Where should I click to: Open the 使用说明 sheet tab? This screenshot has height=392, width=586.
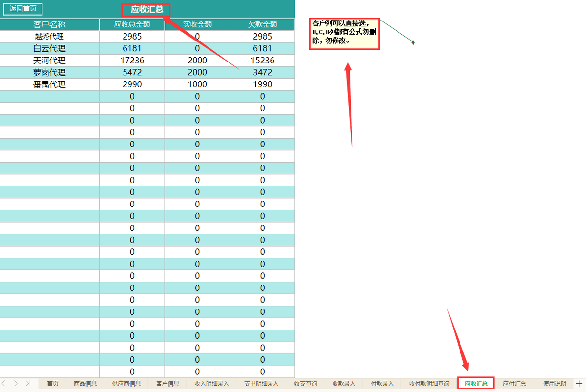pos(554,384)
